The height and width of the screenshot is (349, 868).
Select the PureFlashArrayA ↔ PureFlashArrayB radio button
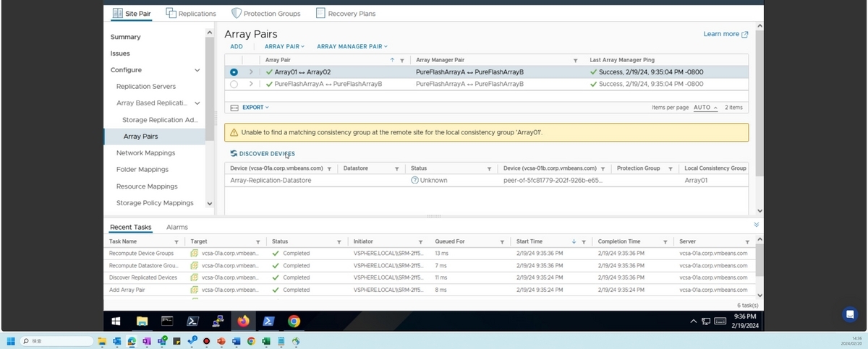[x=234, y=84]
